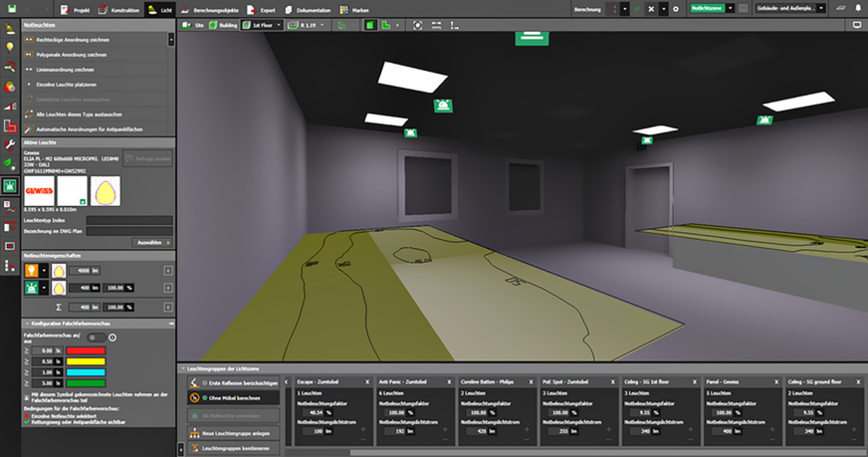Close the Escape - Zumtobel group card

367,381
